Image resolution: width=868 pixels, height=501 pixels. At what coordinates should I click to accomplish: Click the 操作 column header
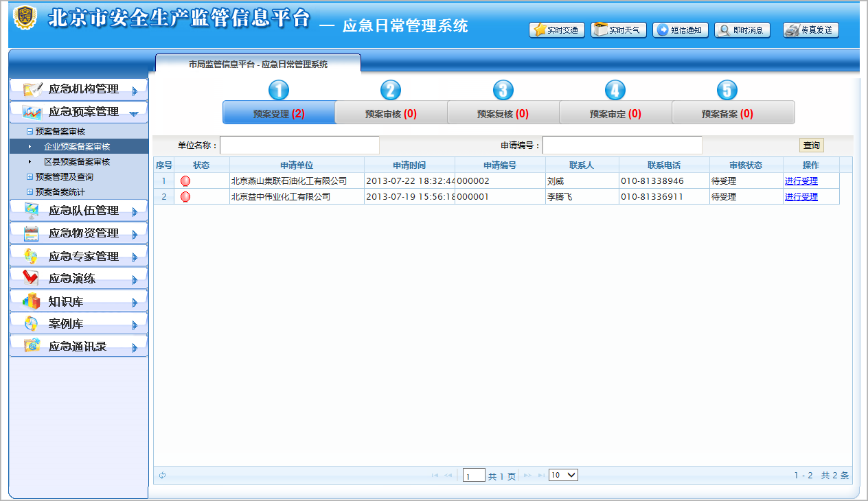[811, 165]
